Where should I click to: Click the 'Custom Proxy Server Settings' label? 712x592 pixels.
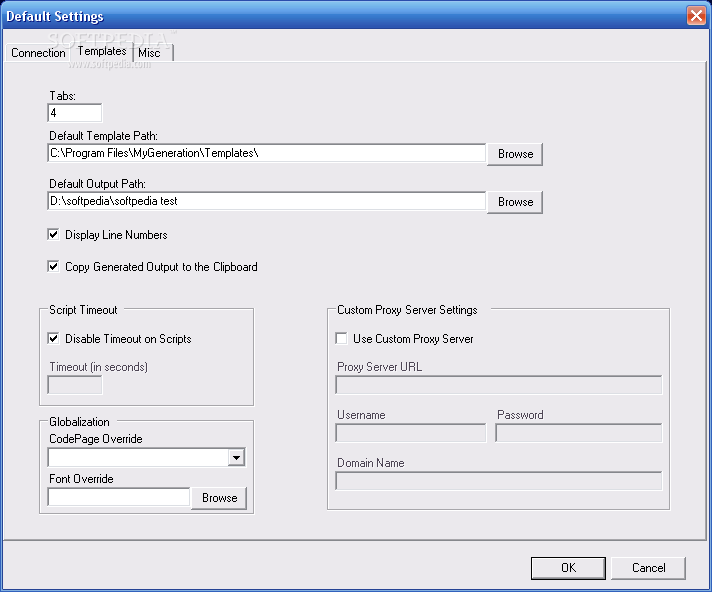pos(407,310)
